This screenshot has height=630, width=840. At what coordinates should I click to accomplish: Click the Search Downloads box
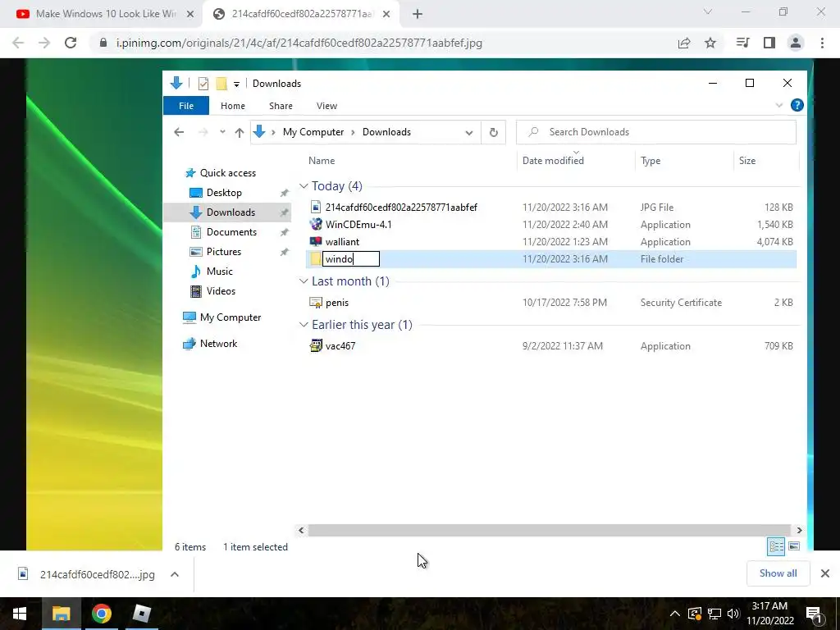click(x=655, y=132)
